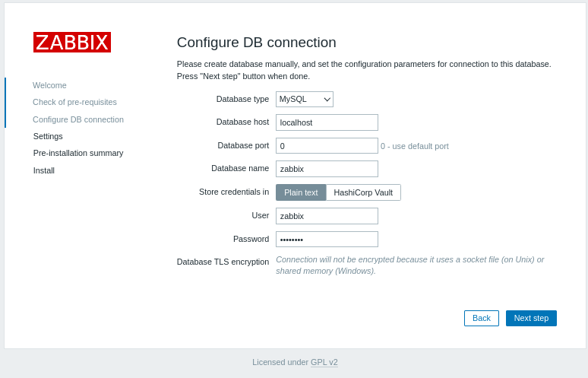The height and width of the screenshot is (378, 588).
Task: Focus the Database host field
Action: 327,122
